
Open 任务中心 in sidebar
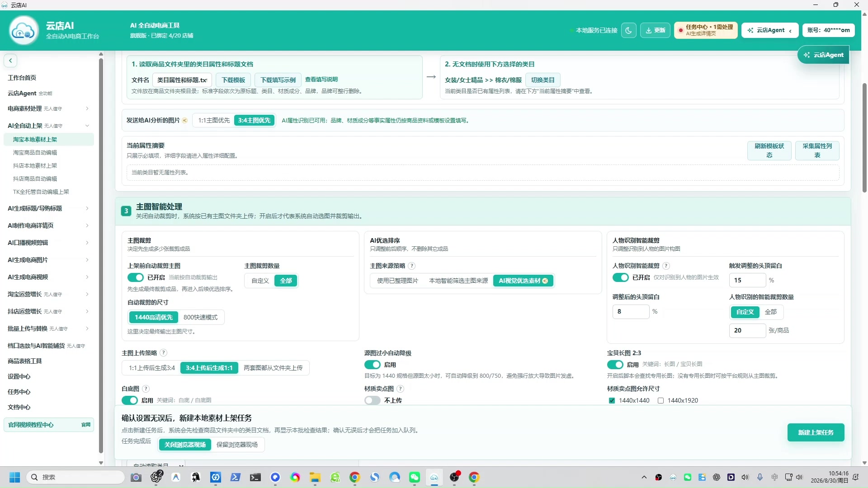point(19,392)
